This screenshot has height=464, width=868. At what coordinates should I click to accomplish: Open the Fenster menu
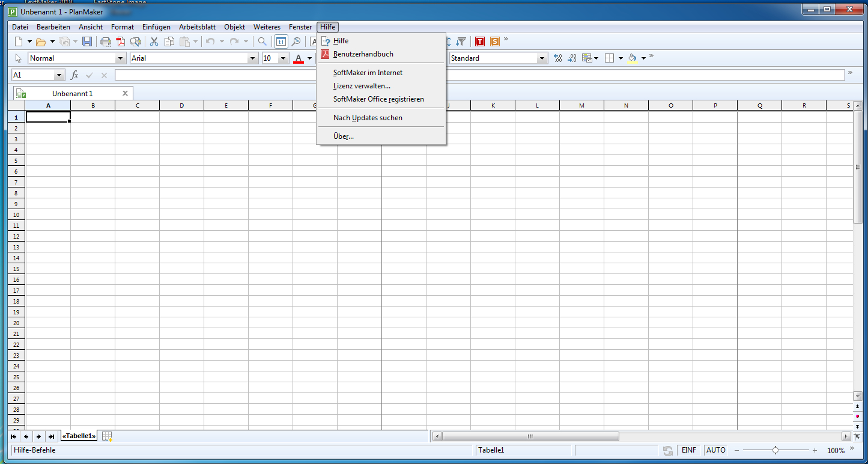coord(300,27)
